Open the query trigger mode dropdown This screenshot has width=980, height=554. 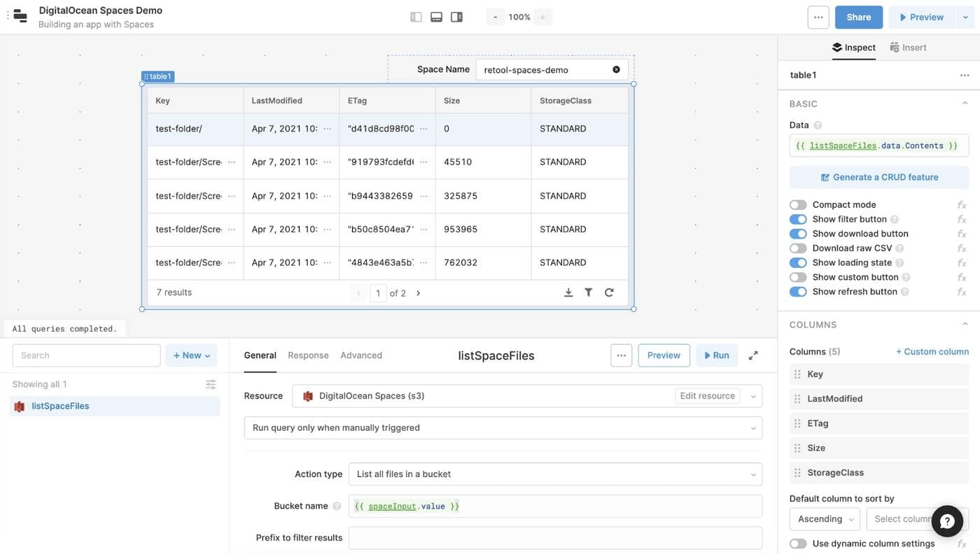503,428
